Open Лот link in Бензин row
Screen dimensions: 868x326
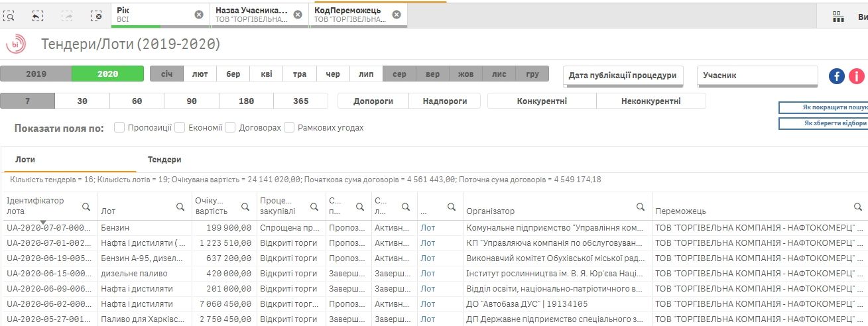click(x=428, y=228)
